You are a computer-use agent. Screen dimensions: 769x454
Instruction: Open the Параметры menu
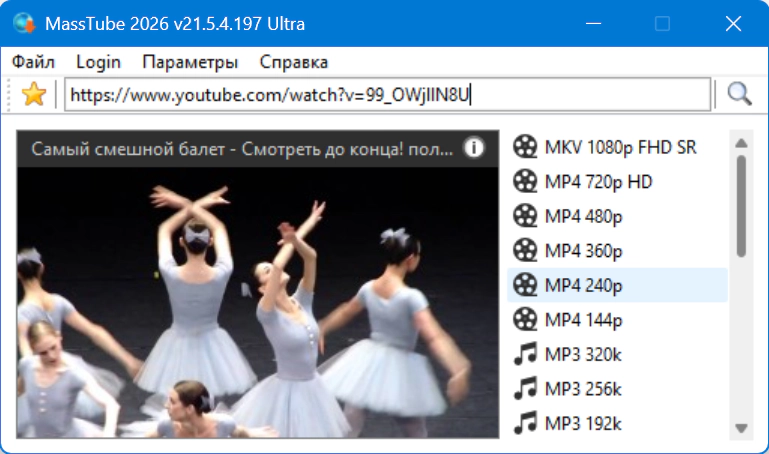pyautogui.click(x=190, y=62)
